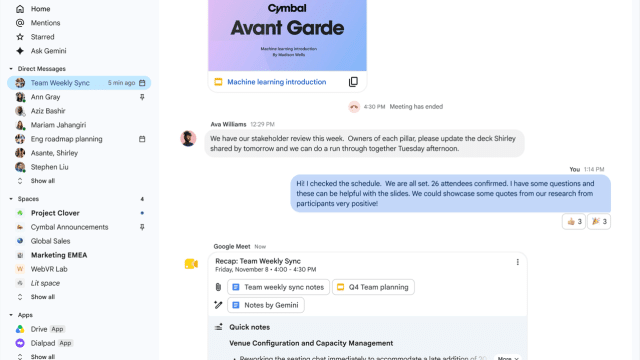This screenshot has width=640, height=360.
Task: Open the Q4 Team planning attachment
Action: pos(373,287)
